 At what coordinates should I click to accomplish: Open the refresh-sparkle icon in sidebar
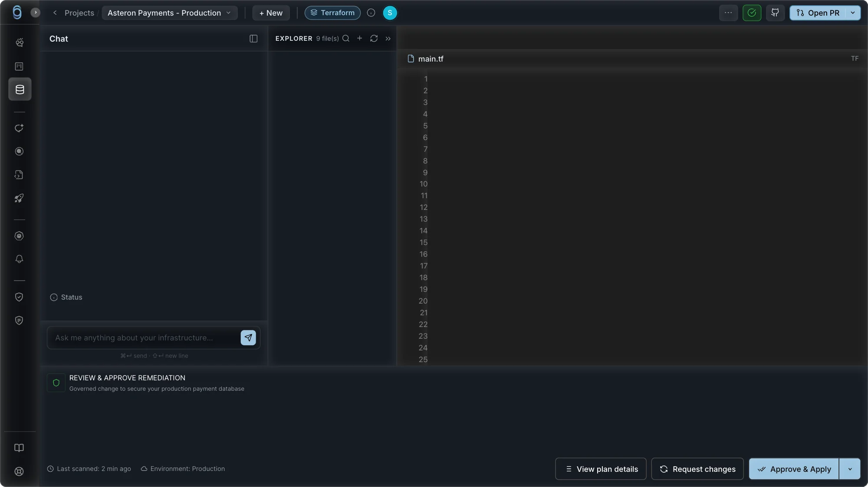click(19, 128)
